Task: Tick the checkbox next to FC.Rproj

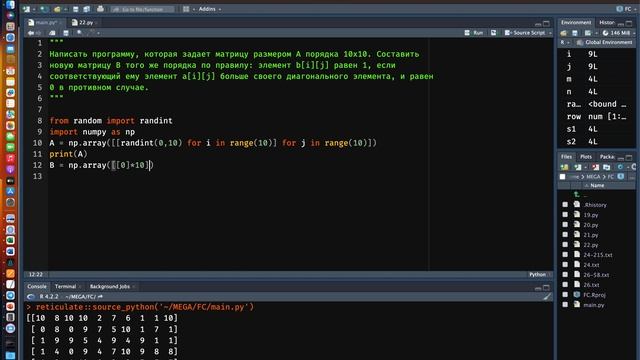Action: (x=565, y=295)
